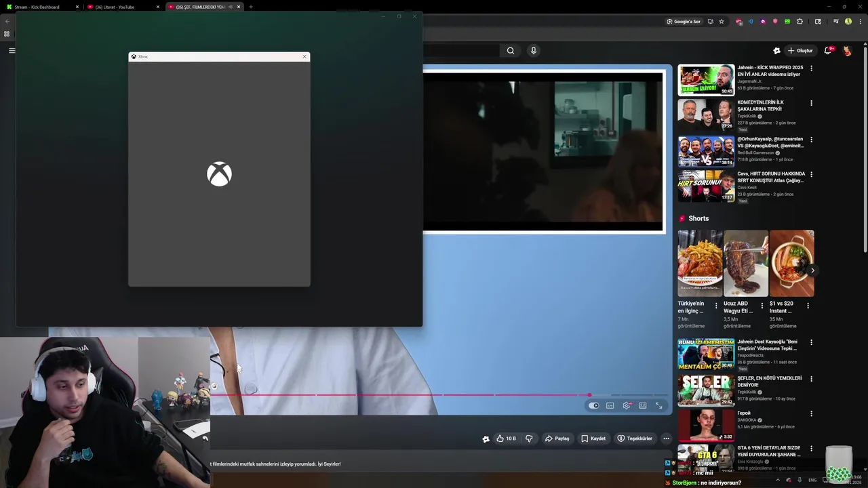Open the YouTube account avatar
Screen dimensions: 868x488
pos(847,51)
